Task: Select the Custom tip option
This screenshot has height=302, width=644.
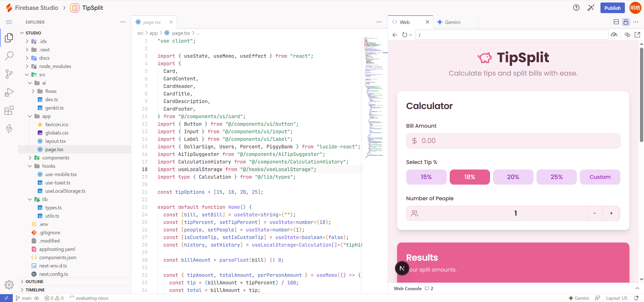Action: click(600, 177)
